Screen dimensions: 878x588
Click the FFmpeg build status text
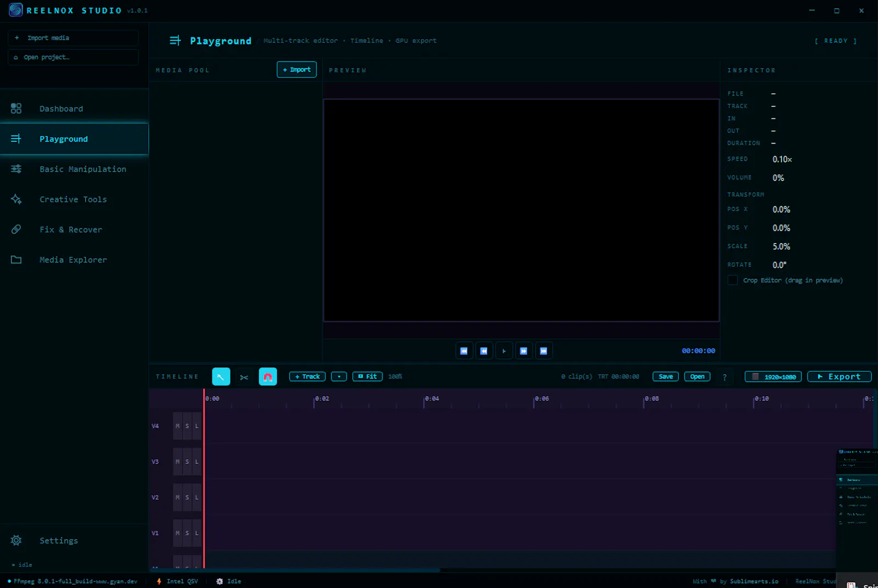tap(75, 581)
